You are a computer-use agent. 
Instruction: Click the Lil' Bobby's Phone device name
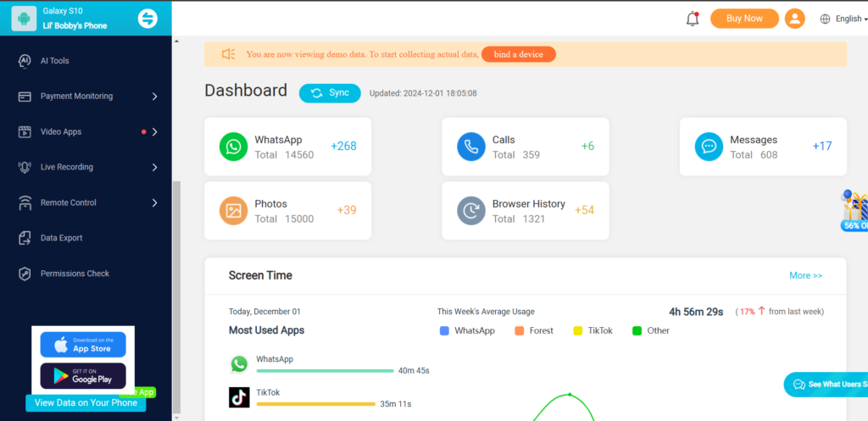75,26
